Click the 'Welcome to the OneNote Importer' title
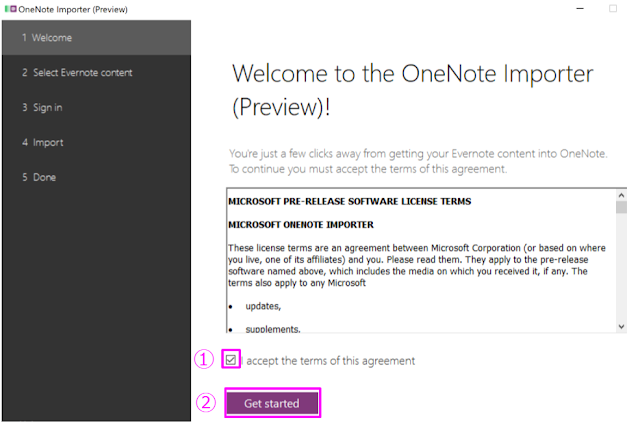Screen dimensions: 640x422 [x=412, y=90]
